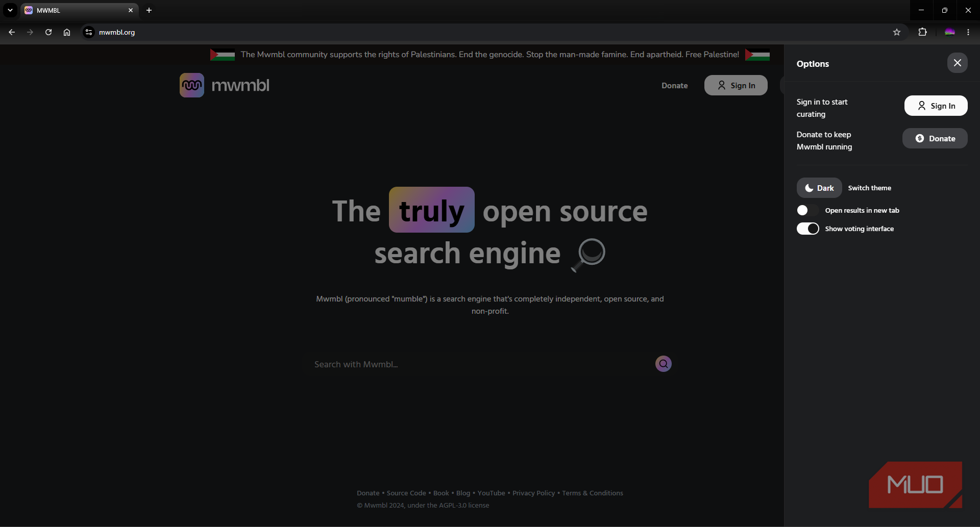Open the browser profile avatar

pyautogui.click(x=950, y=32)
